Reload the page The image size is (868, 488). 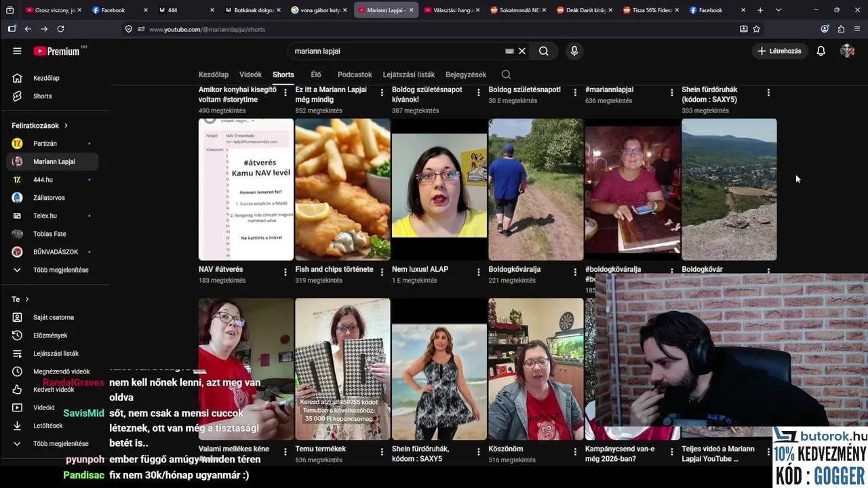pos(60,29)
